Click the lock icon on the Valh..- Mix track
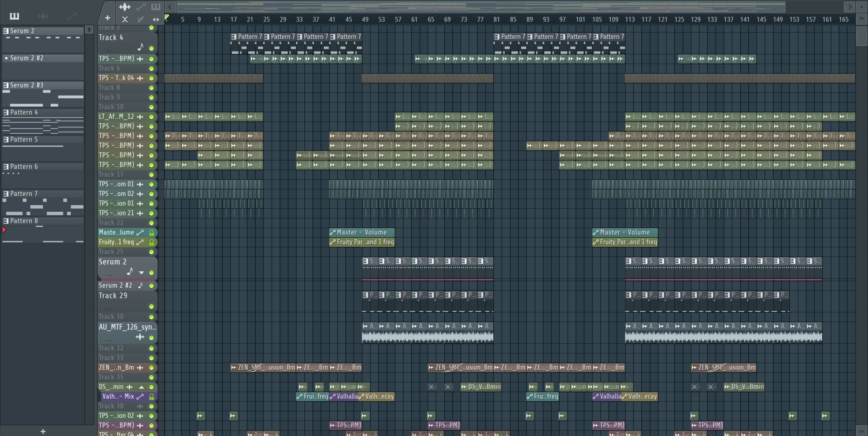 [x=152, y=397]
